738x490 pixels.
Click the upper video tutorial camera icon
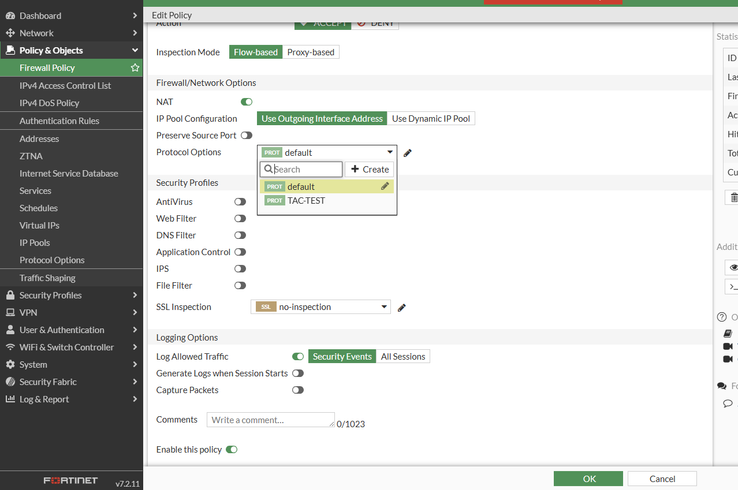pyautogui.click(x=728, y=346)
